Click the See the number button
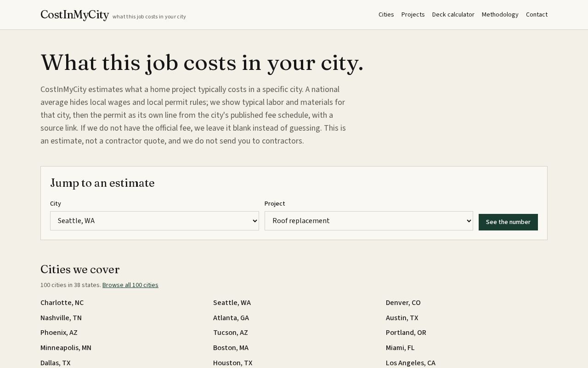This screenshot has height=368, width=588. click(x=508, y=222)
